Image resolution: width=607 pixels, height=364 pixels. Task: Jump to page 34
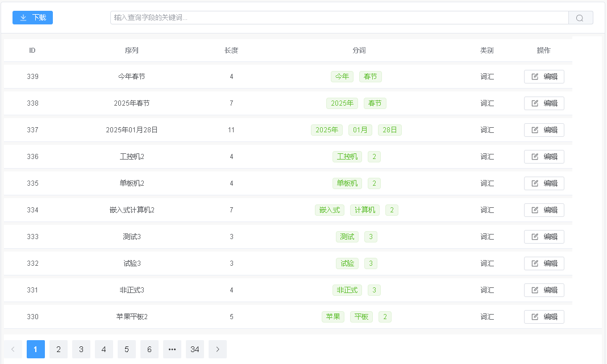tap(195, 349)
